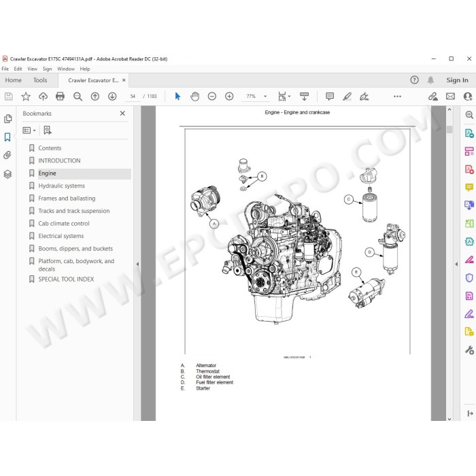Screen dimensions: 476x476
Task: Open Platform, cab, bodywork, and decals bookmark
Action: click(76, 265)
